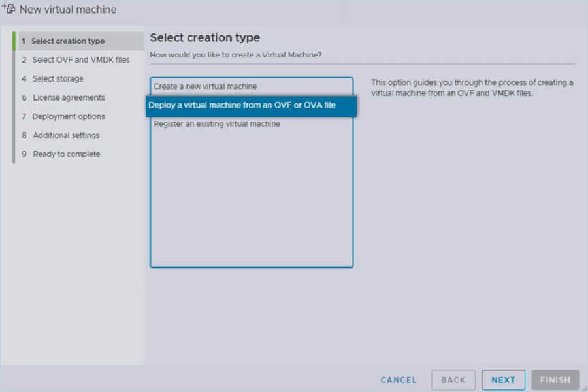
Task: Click the 'How would you like to create' subtitle
Action: [x=236, y=56]
